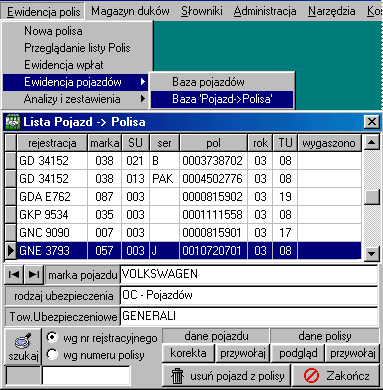Screen dimensions: 383x390
Task: Open the Słowniki menu
Action: point(202,11)
